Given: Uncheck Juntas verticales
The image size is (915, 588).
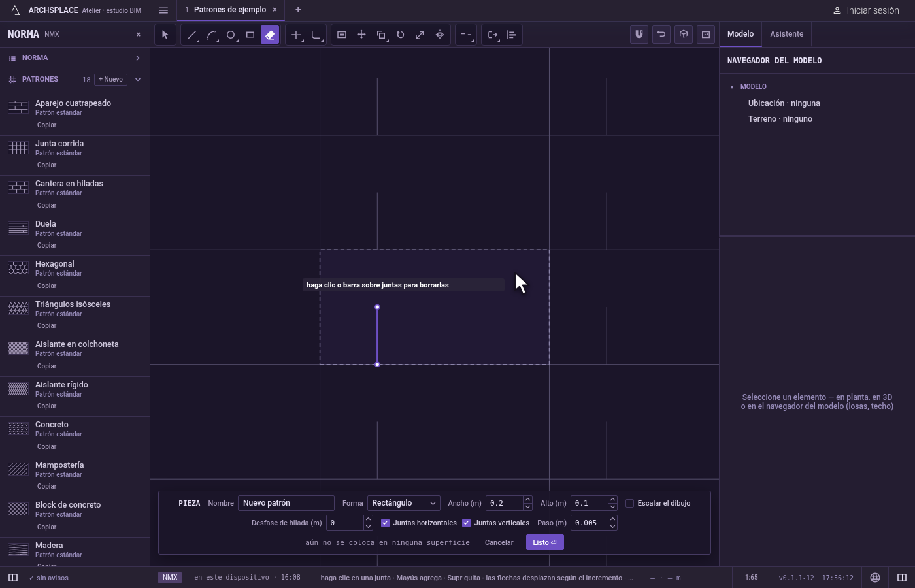Looking at the screenshot, I should (466, 523).
